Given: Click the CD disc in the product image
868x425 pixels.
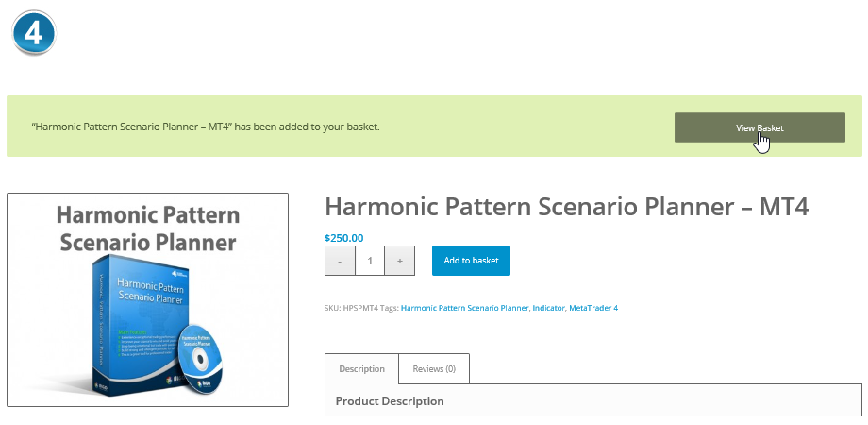Looking at the screenshot, I should [x=203, y=359].
